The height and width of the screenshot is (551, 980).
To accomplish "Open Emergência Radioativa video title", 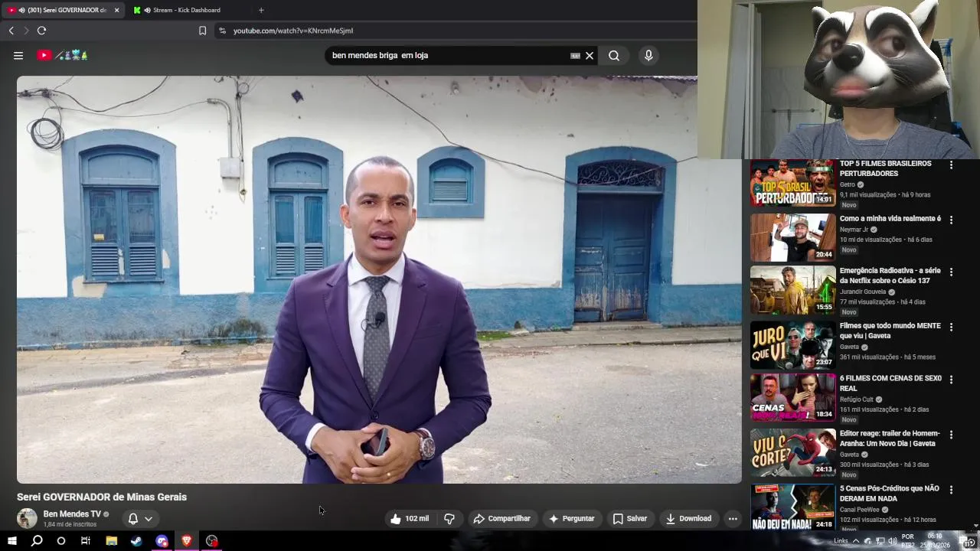I will point(890,275).
